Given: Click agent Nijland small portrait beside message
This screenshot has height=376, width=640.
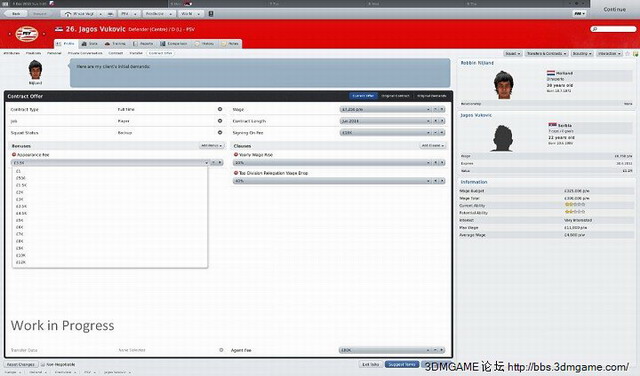Looking at the screenshot, I should (x=36, y=70).
